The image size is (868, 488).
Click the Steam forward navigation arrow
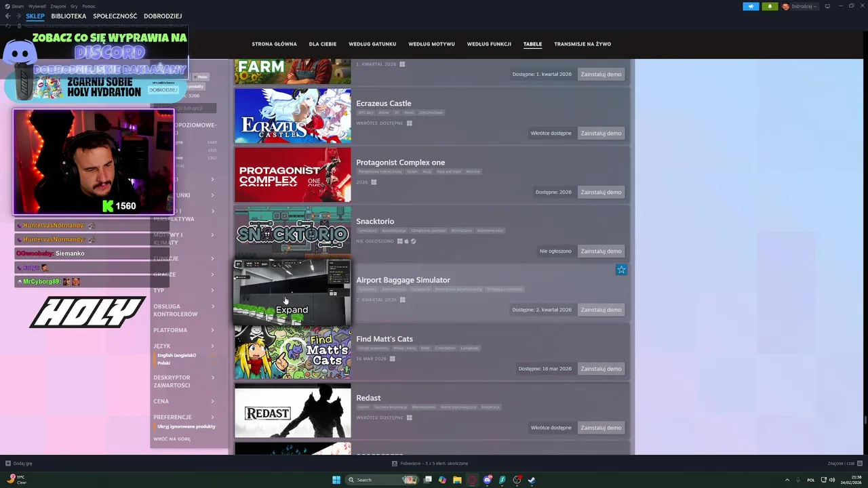[18, 16]
